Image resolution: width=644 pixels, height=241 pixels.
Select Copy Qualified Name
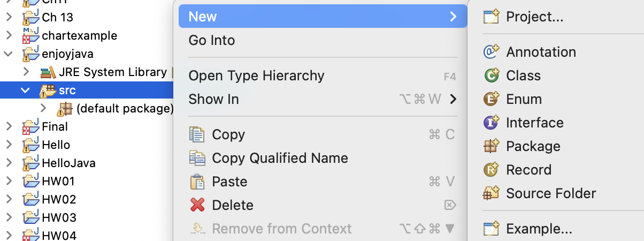point(280,158)
